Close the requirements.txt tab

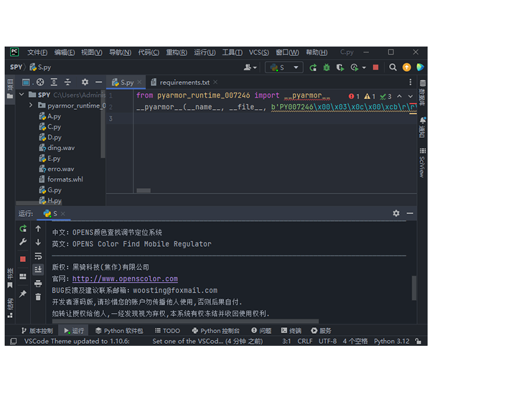pyautogui.click(x=215, y=82)
